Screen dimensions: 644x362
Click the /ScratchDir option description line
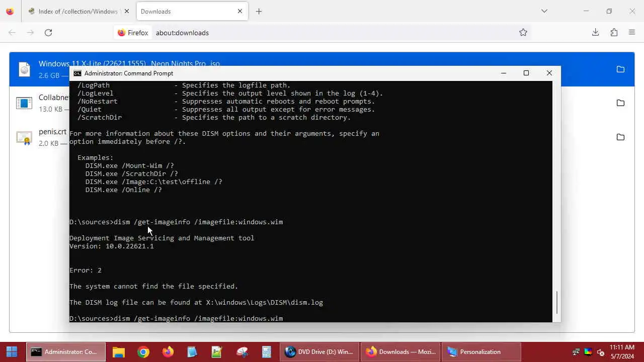pyautogui.click(x=214, y=117)
